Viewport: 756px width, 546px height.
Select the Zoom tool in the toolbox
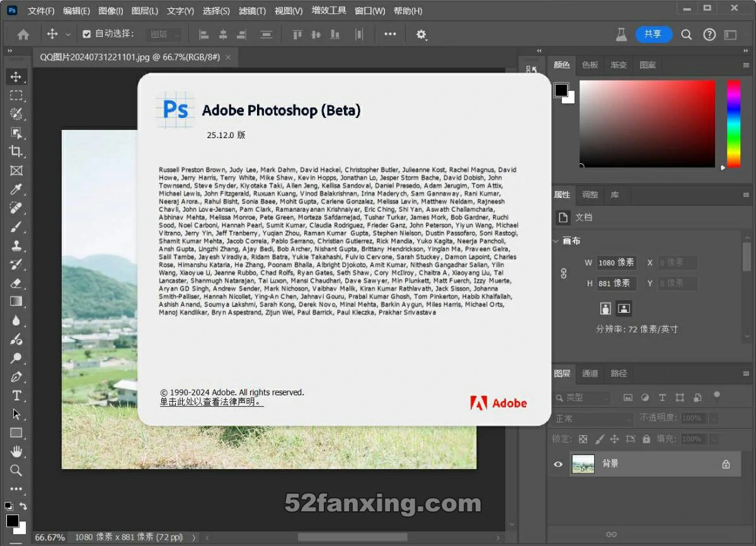[16, 470]
